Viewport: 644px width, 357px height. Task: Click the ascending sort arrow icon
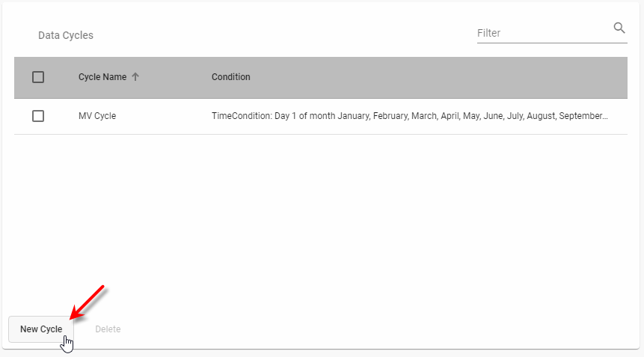135,77
